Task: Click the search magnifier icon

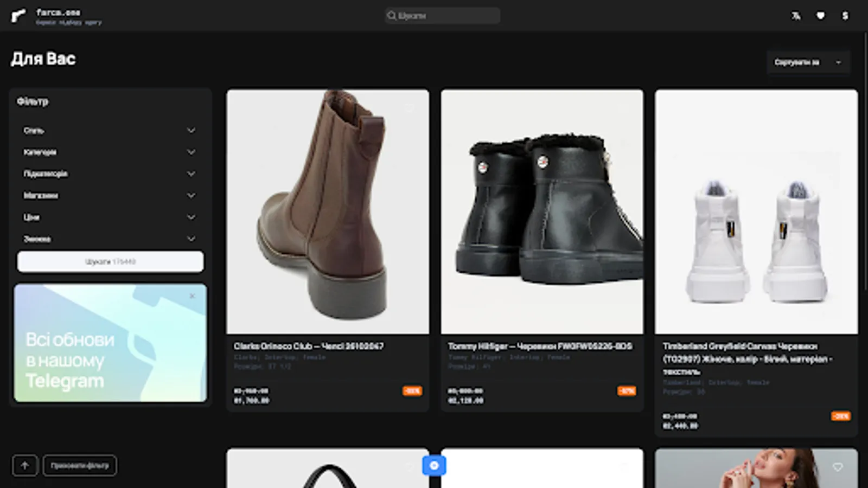Action: coord(391,16)
